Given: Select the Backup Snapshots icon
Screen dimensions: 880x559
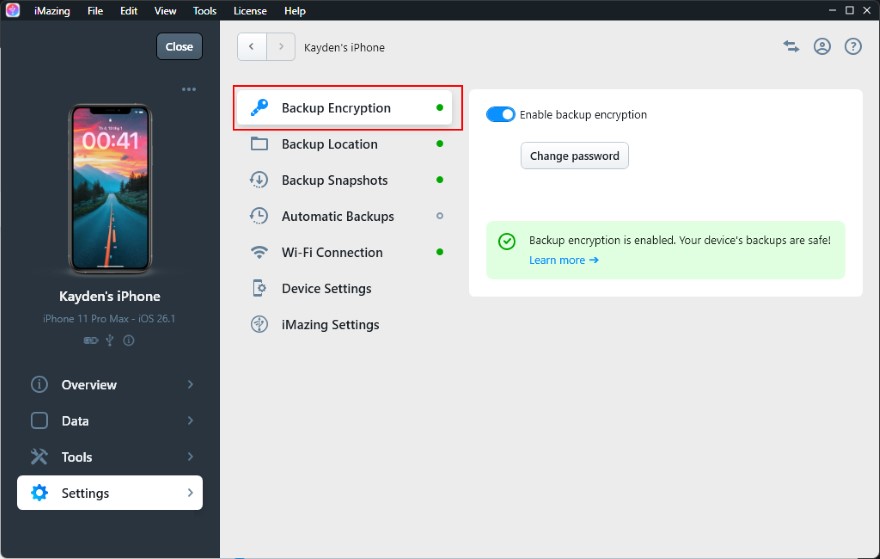Looking at the screenshot, I should point(259,180).
